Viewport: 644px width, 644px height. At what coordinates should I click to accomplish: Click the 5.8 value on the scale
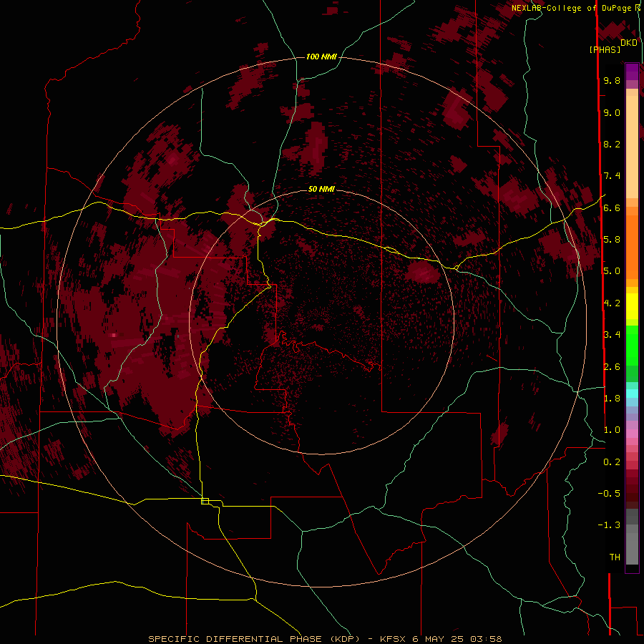(612, 240)
